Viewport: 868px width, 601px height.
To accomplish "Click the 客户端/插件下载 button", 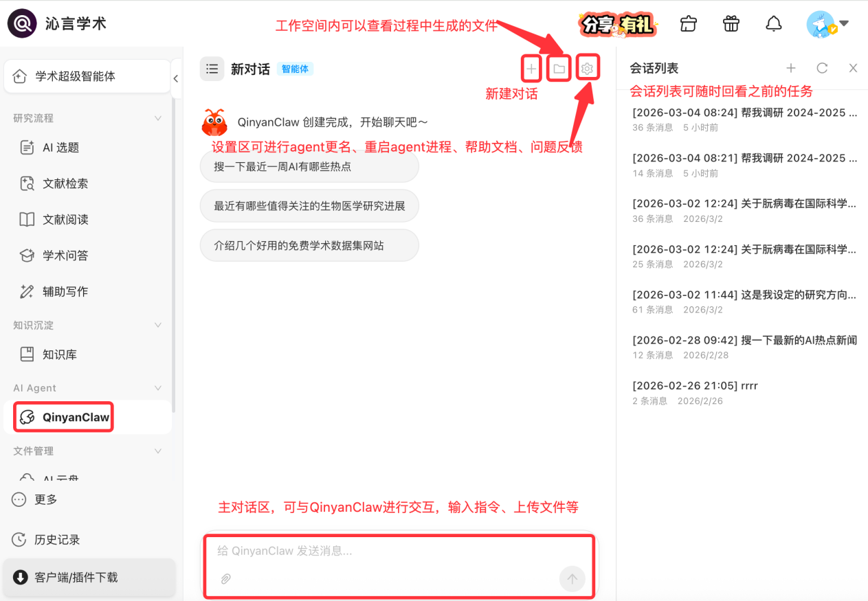I will click(76, 577).
